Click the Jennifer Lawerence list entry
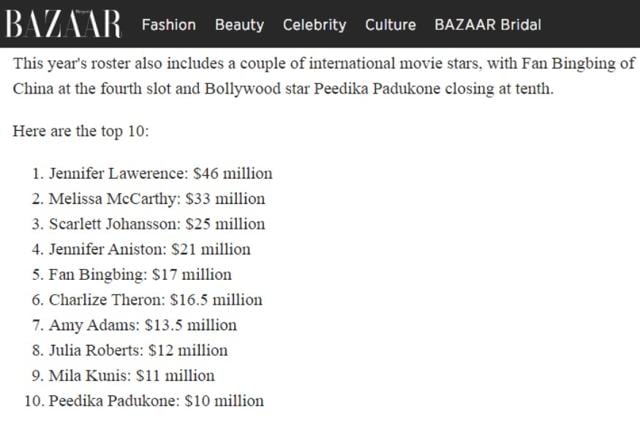 pos(152,173)
